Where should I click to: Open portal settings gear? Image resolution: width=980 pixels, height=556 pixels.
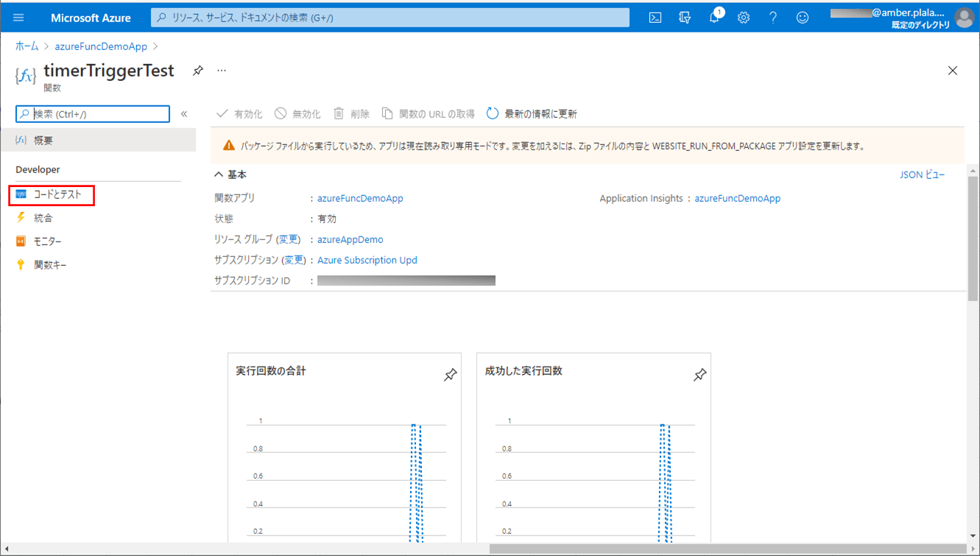tap(744, 18)
